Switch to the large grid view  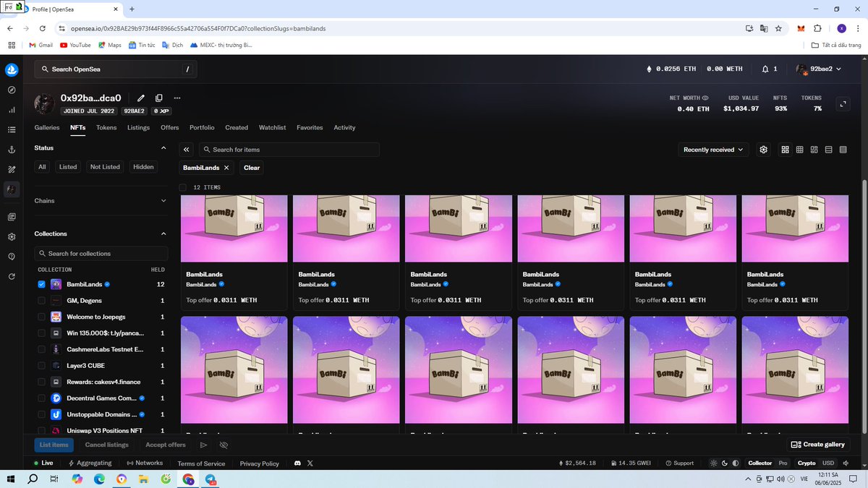click(786, 150)
